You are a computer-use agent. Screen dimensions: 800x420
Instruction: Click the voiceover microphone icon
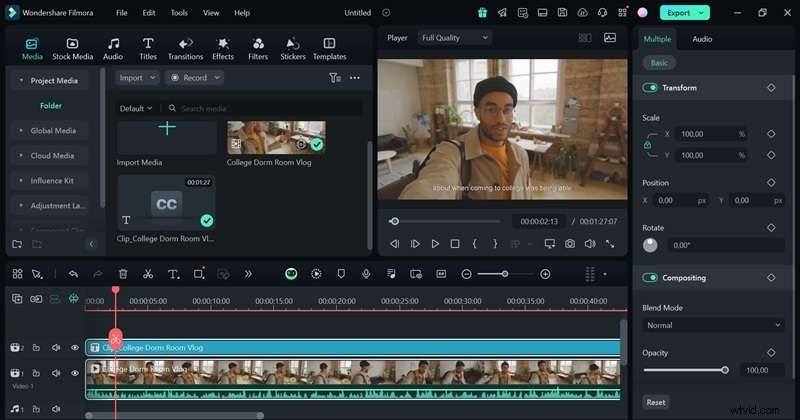pos(367,274)
